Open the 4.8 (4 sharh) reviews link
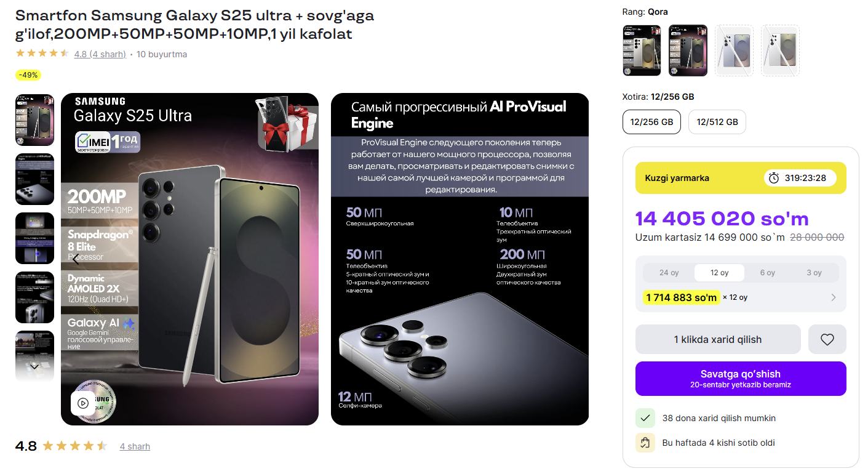The height and width of the screenshot is (471, 868). pyautogui.click(x=100, y=54)
